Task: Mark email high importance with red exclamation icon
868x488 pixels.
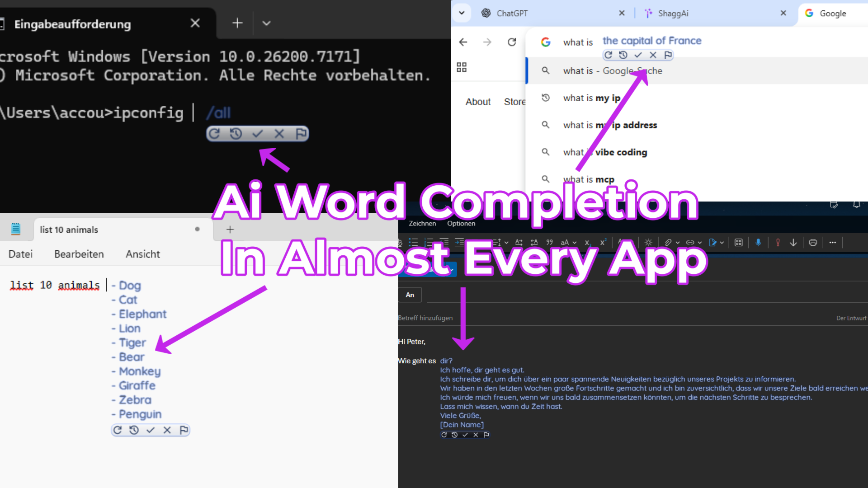Action: coord(778,242)
